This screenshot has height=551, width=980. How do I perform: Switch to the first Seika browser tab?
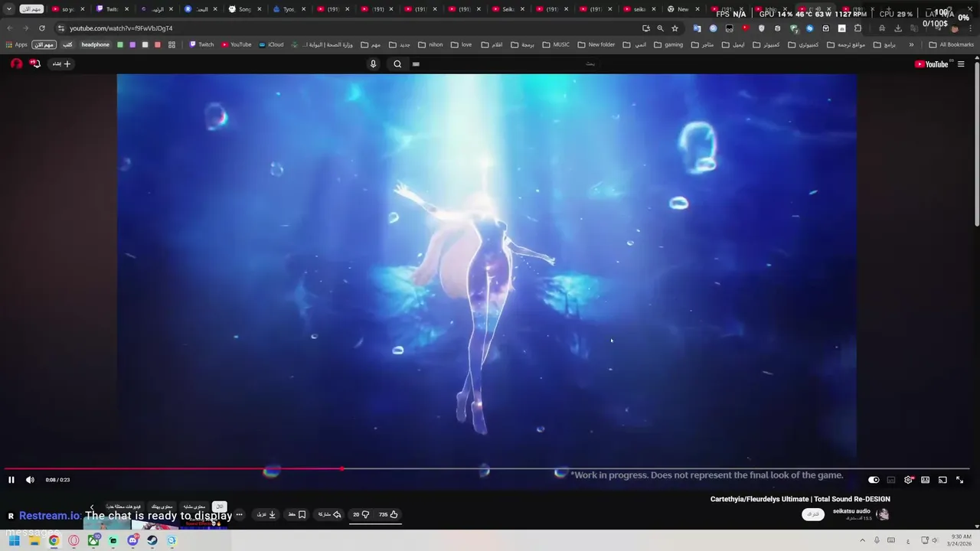tap(508, 9)
